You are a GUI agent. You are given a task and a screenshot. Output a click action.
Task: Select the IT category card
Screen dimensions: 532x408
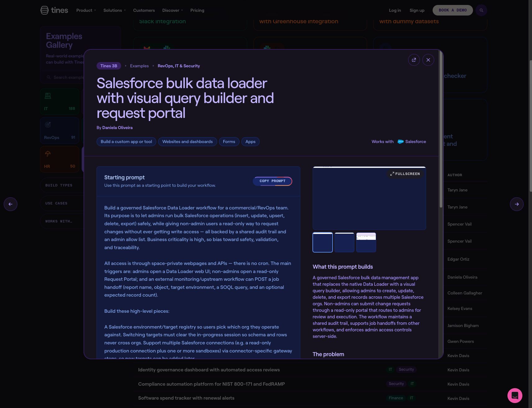click(60, 101)
